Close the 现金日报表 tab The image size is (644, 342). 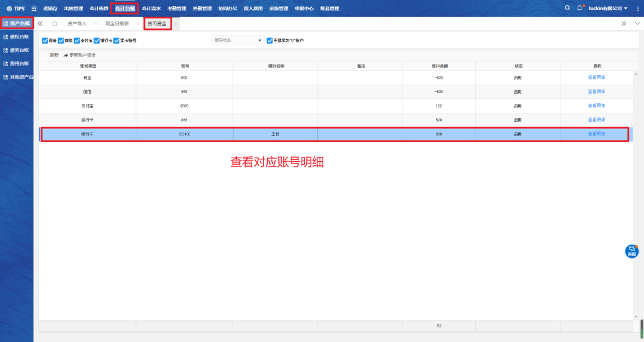point(138,23)
